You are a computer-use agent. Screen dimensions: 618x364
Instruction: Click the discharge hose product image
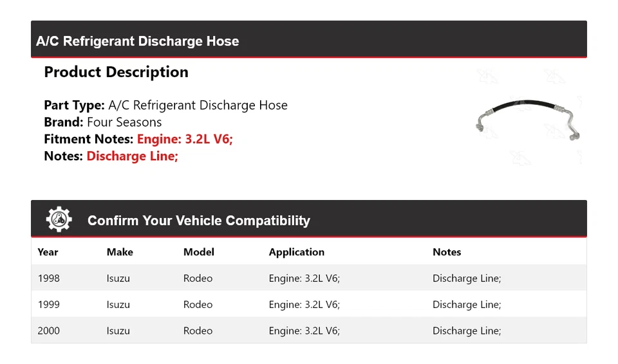click(527, 119)
